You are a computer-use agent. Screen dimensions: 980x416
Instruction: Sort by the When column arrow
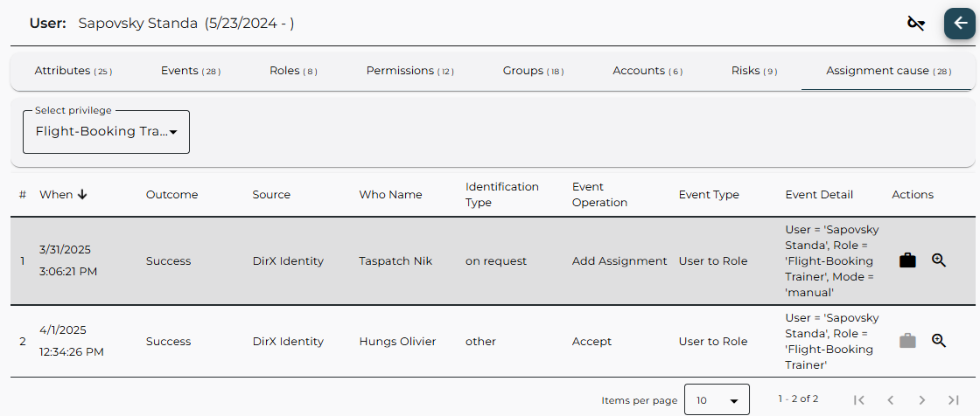pos(82,195)
